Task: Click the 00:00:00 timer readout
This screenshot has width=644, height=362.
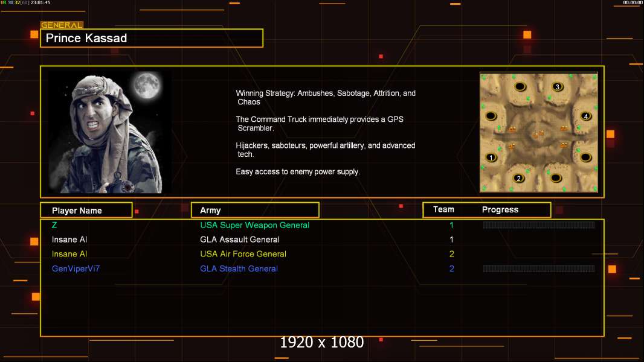Action: (x=633, y=2)
